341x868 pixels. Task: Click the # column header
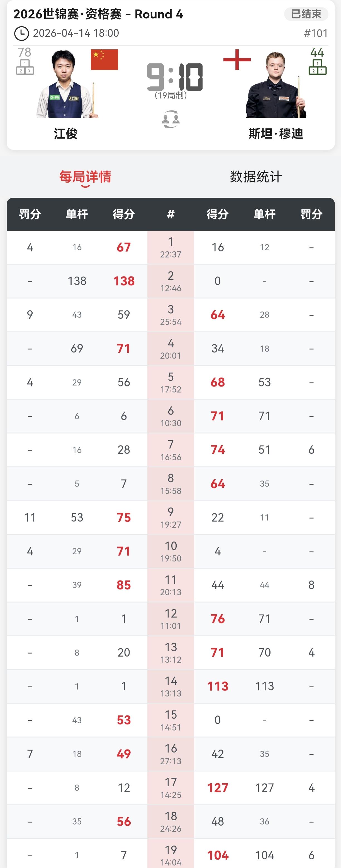[x=171, y=214]
